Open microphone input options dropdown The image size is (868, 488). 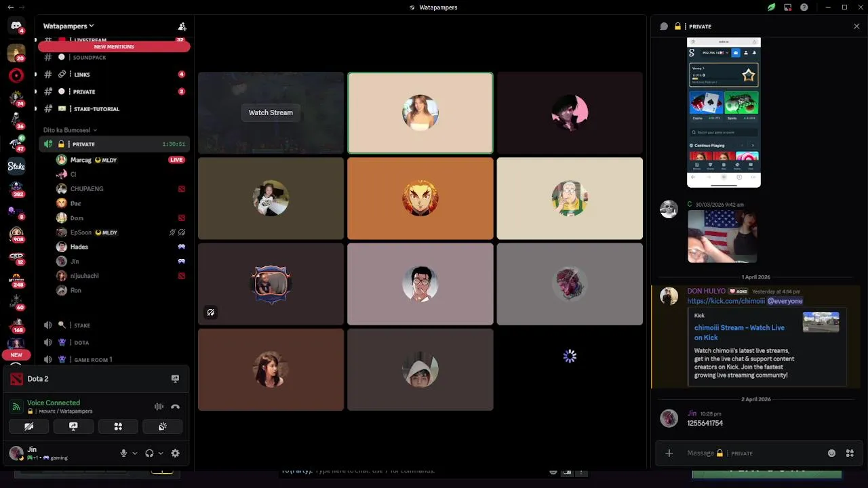135,453
